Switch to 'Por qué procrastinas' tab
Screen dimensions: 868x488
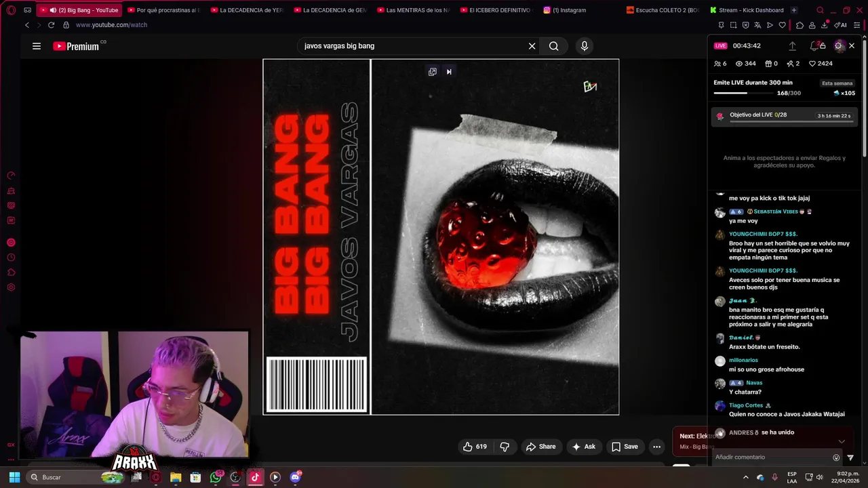[x=163, y=10]
